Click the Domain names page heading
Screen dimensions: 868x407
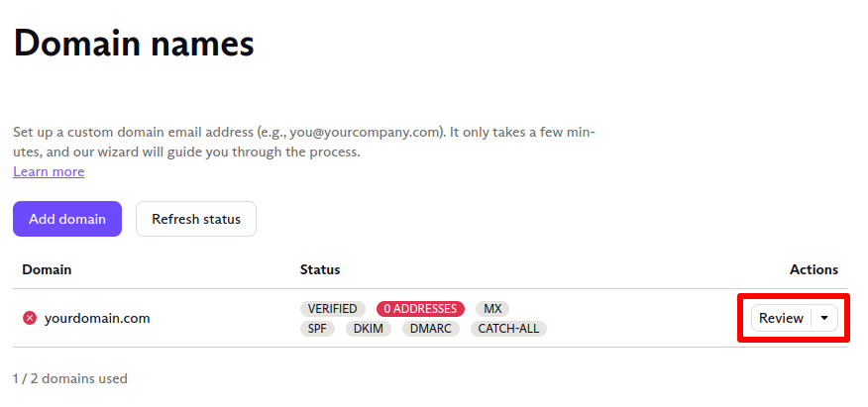click(x=134, y=44)
